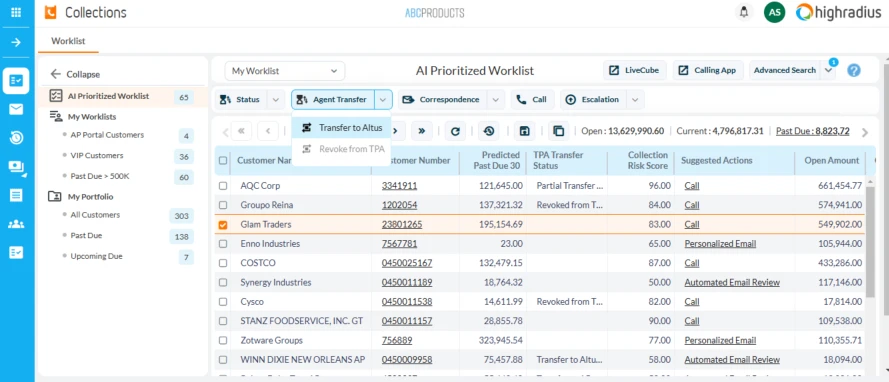
Task: Open the All Customers portfolio
Action: (95, 215)
